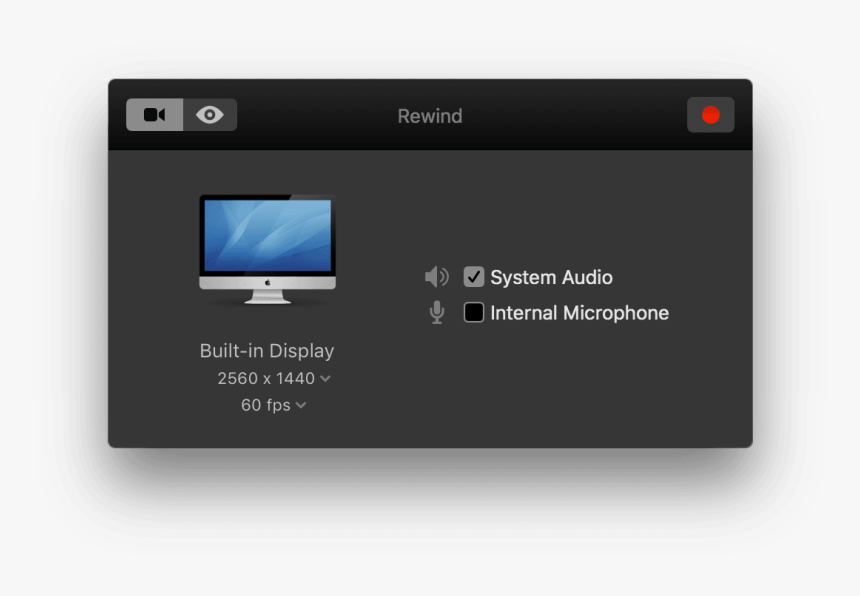860x596 pixels.
Task: Open the 60 fps frame rate dropdown
Action: pyautogui.click(x=273, y=405)
